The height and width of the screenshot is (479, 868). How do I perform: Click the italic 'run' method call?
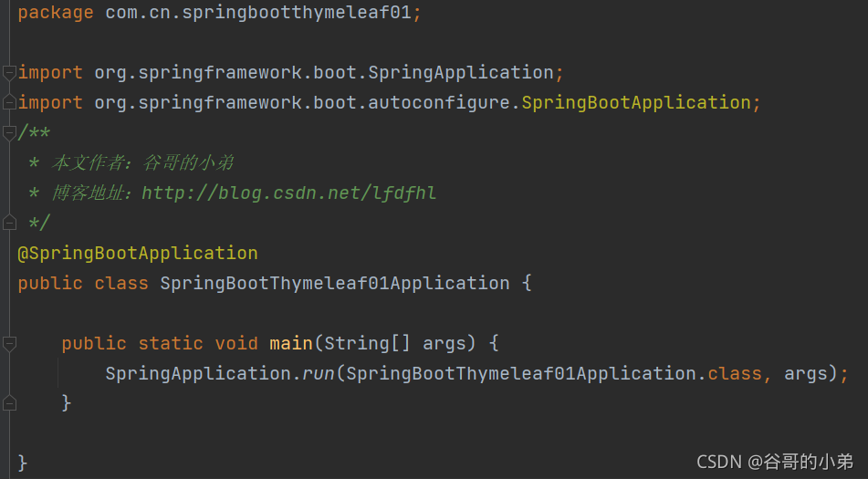coord(319,373)
